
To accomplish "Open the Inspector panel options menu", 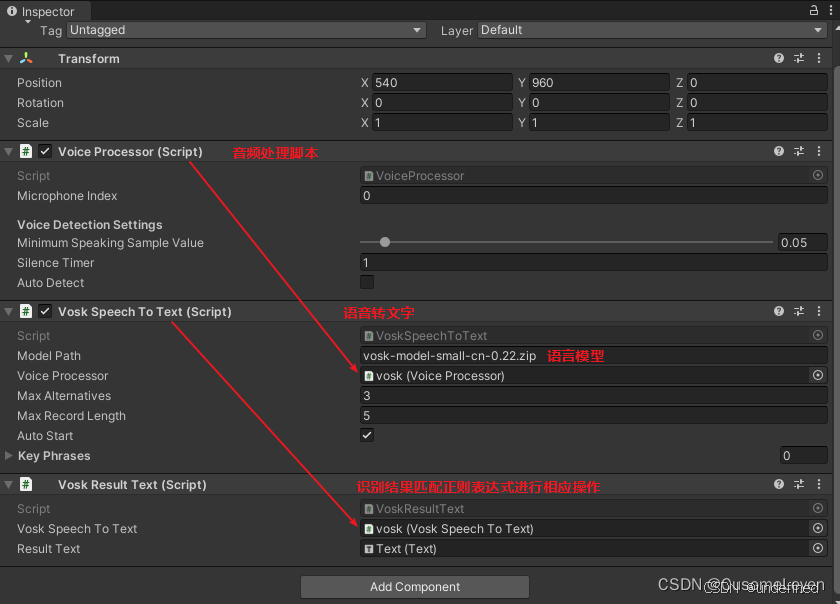I will click(x=831, y=10).
